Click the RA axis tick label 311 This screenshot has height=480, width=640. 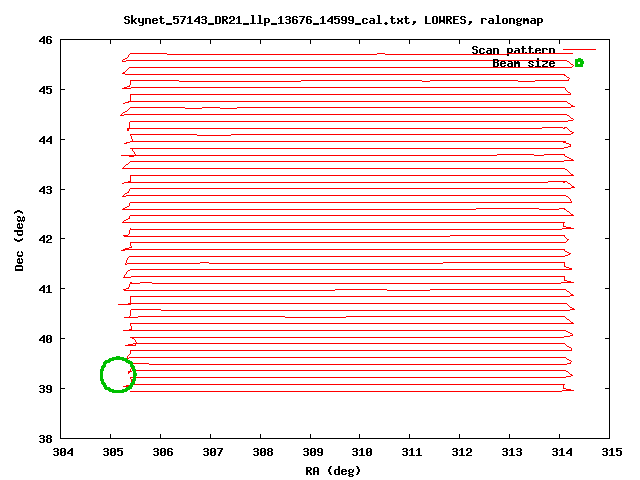[x=411, y=452]
